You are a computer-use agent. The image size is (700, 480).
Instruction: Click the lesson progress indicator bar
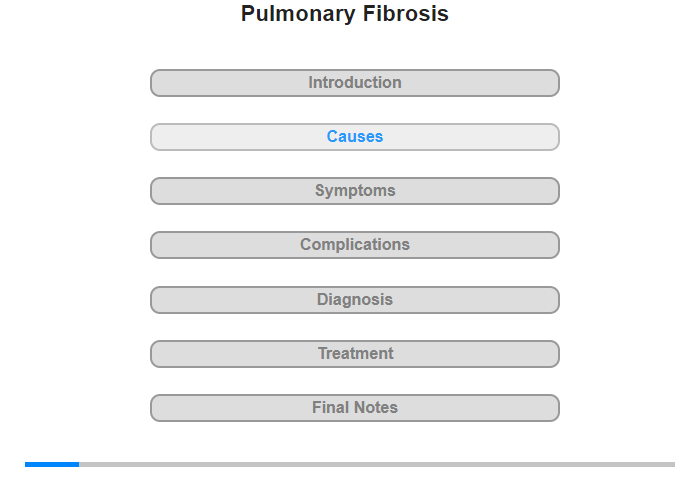click(x=350, y=464)
